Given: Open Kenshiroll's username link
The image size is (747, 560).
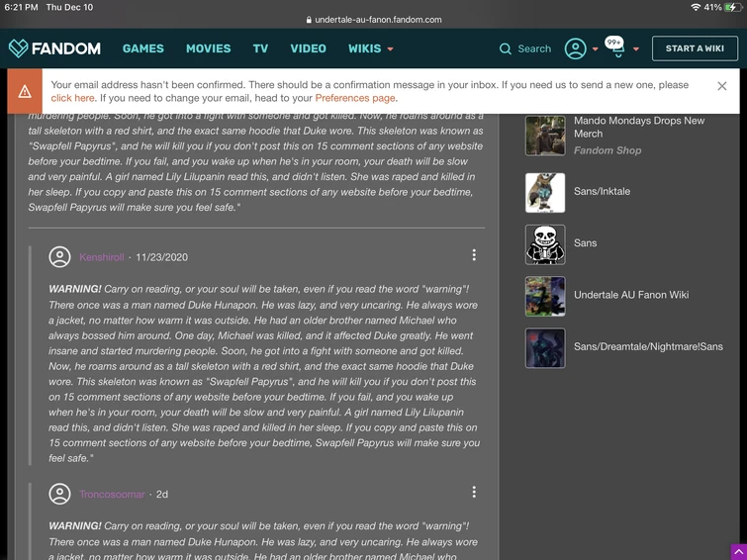Looking at the screenshot, I should click(x=102, y=257).
